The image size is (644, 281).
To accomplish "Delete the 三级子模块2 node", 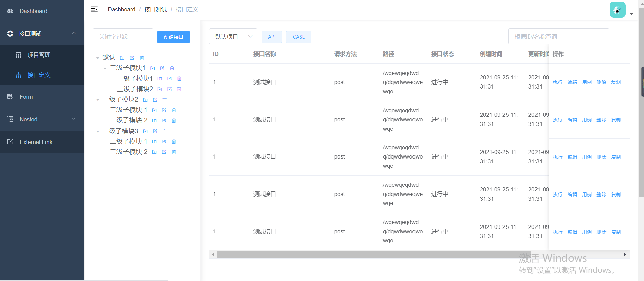I will click(x=179, y=89).
